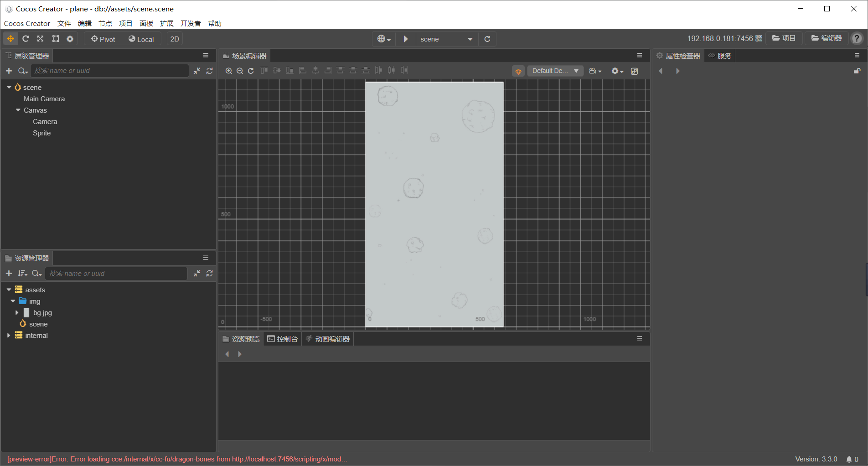Viewport: 868px width, 466px height.
Task: Add a node with hierarchy plus icon
Action: (9, 71)
